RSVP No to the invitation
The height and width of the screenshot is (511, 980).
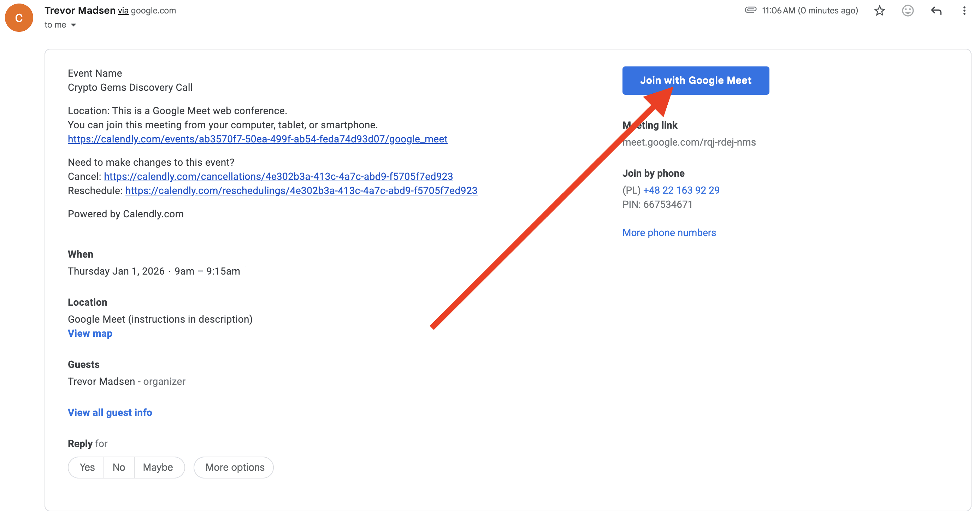tap(119, 467)
